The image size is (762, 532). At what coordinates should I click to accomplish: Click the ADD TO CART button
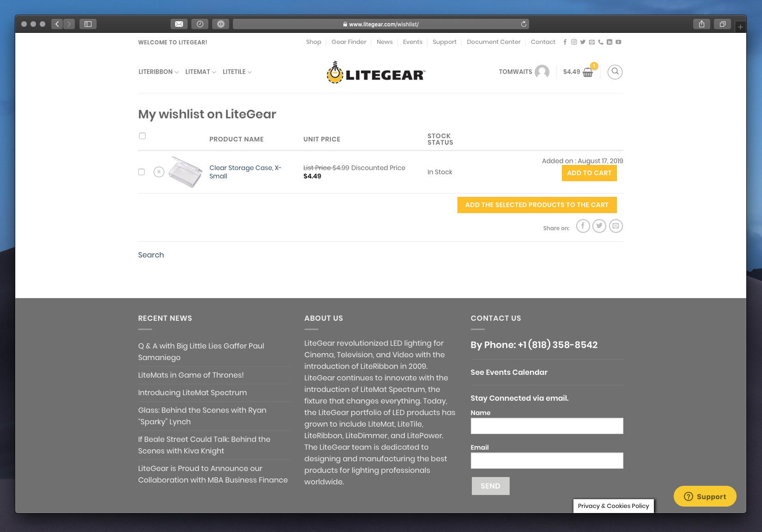point(589,173)
